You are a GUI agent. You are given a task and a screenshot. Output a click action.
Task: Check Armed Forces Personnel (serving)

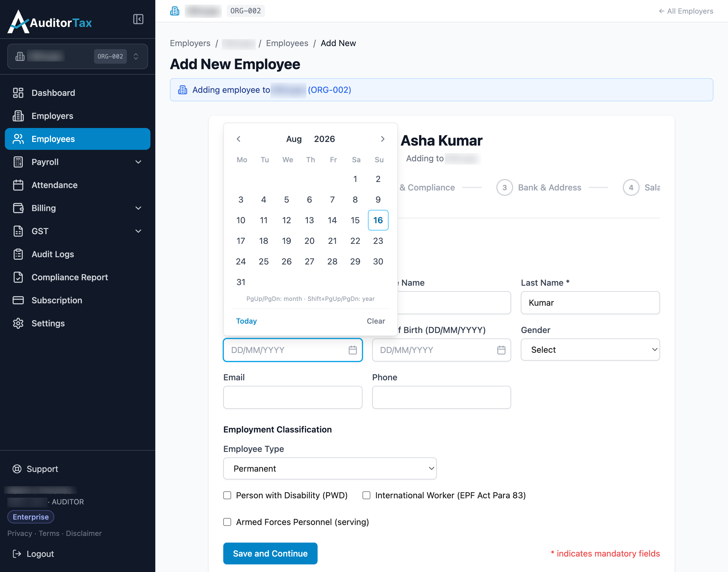coord(227,523)
